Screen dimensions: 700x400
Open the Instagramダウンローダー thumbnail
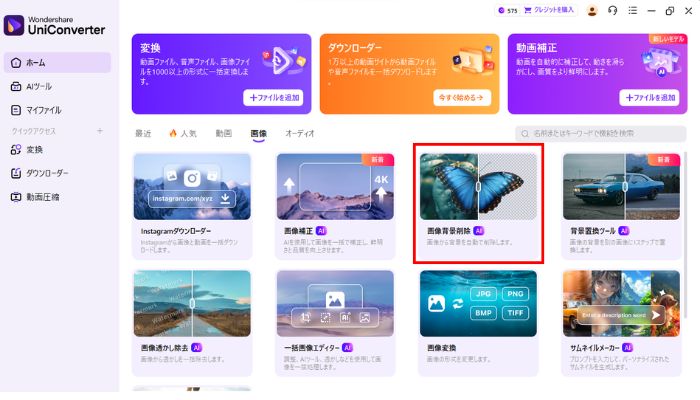point(192,187)
